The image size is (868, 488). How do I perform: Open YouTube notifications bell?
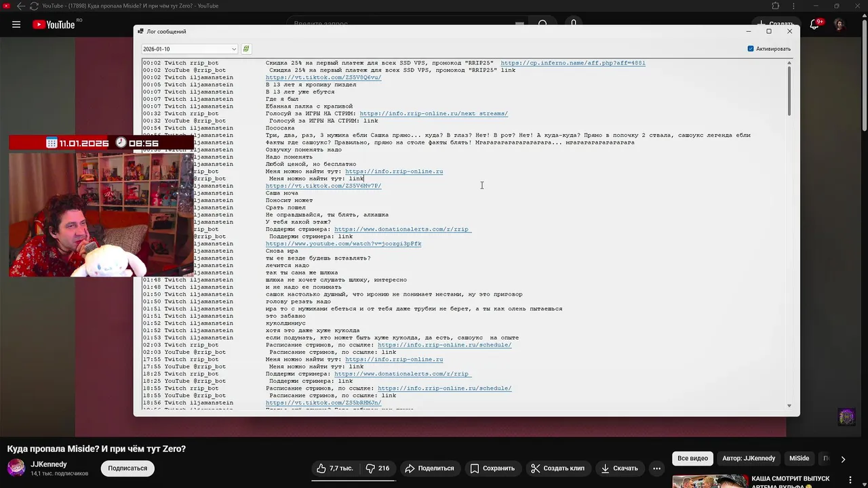click(x=814, y=24)
